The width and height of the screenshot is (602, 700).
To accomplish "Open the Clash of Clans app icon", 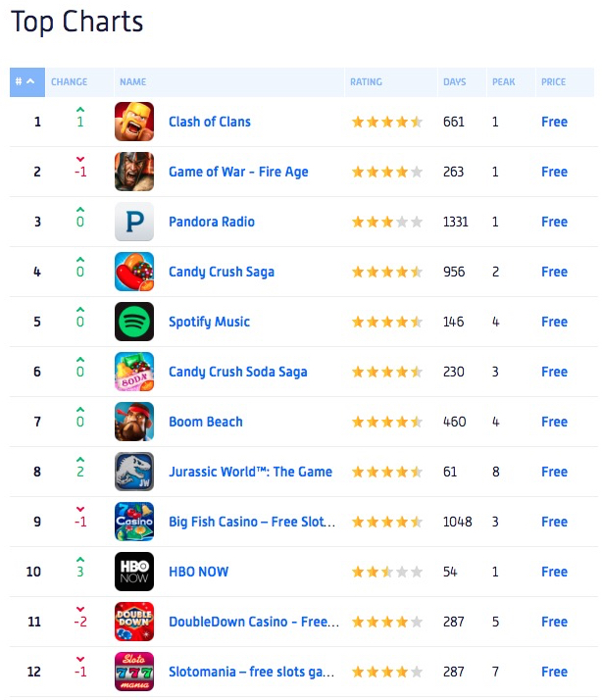I will click(x=134, y=122).
